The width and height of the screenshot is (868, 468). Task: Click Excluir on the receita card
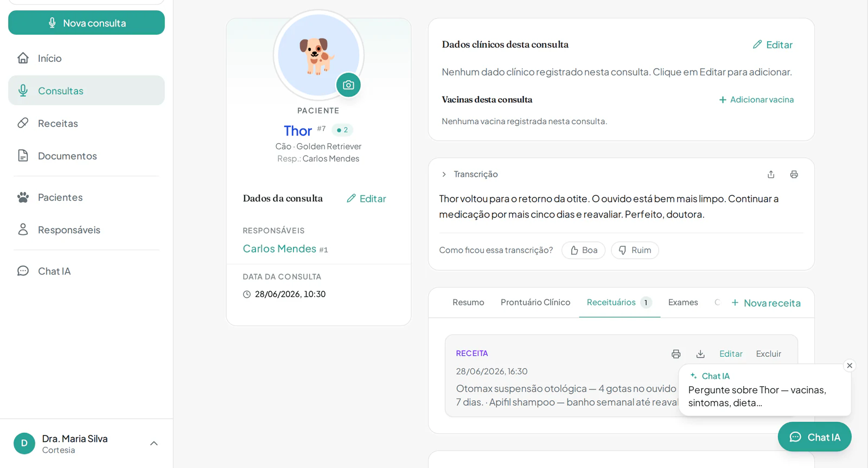tap(769, 354)
